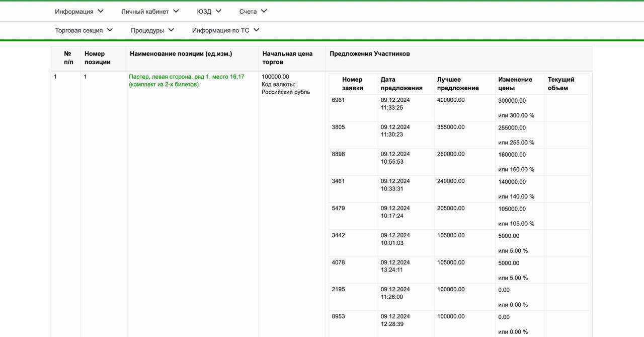
Task: Expand the Торговая секция dropdown arrow
Action: pyautogui.click(x=110, y=30)
